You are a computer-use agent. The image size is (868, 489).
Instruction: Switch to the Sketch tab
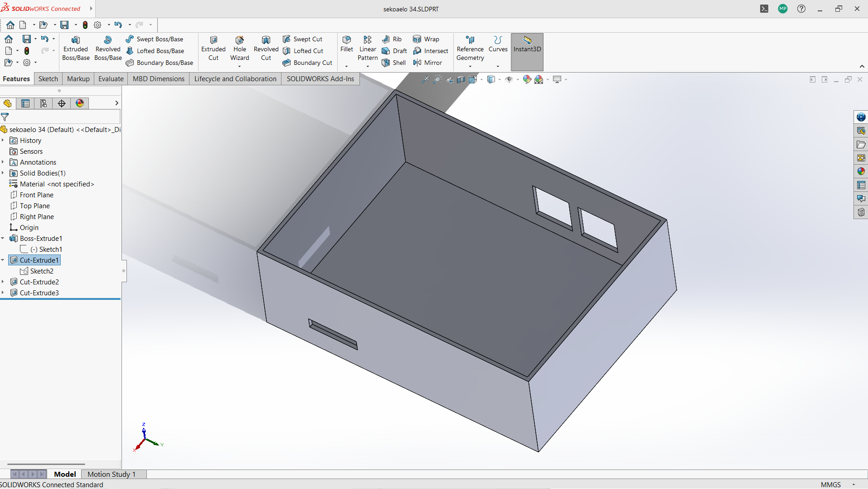[48, 79]
